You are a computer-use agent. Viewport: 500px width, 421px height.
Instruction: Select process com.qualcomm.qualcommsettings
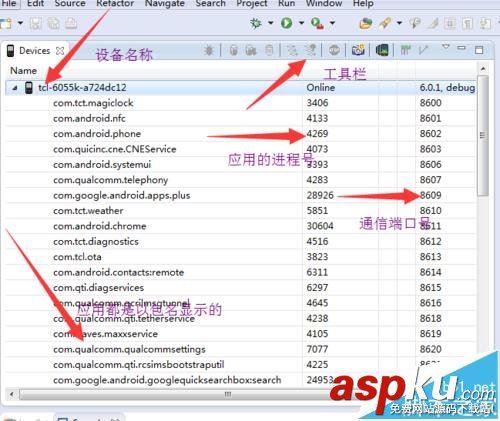click(129, 349)
